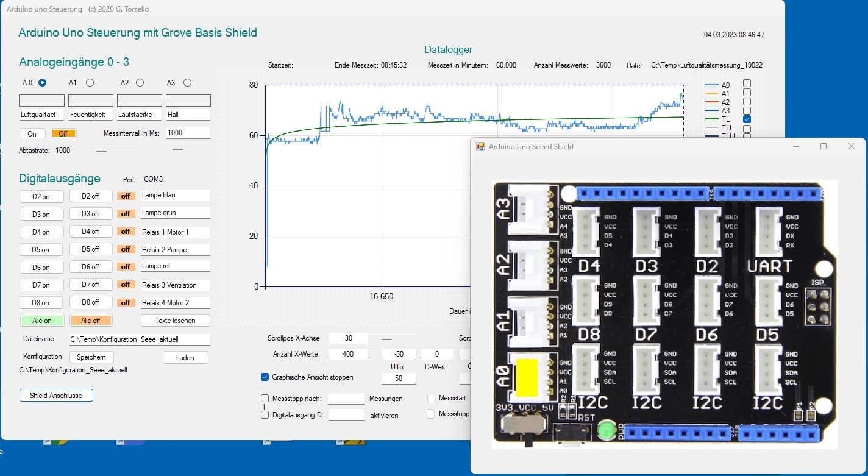Click the yellow A0 connector on shield image

526,377
